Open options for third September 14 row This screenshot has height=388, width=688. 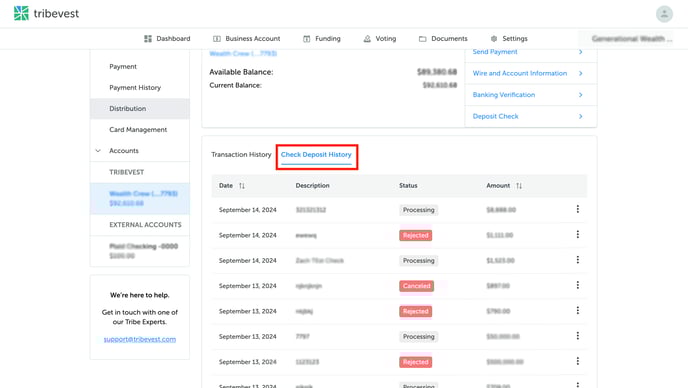(577, 260)
